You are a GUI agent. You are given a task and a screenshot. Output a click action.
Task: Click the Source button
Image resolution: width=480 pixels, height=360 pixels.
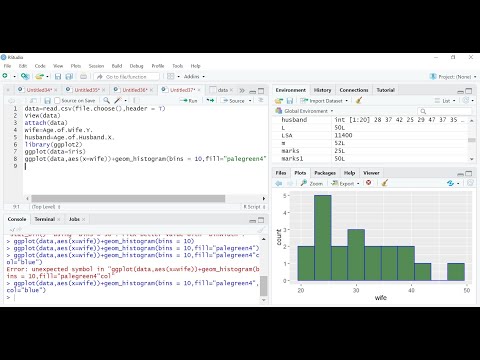click(x=233, y=100)
